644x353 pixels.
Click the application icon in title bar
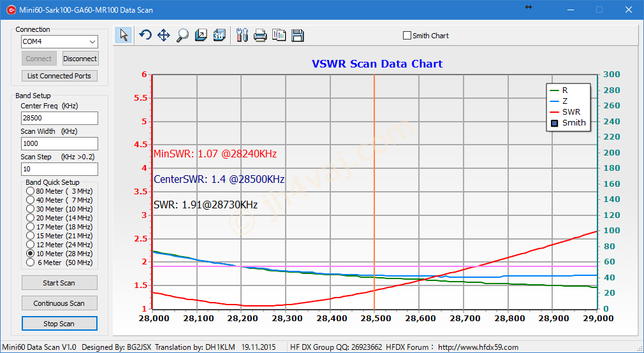click(11, 10)
